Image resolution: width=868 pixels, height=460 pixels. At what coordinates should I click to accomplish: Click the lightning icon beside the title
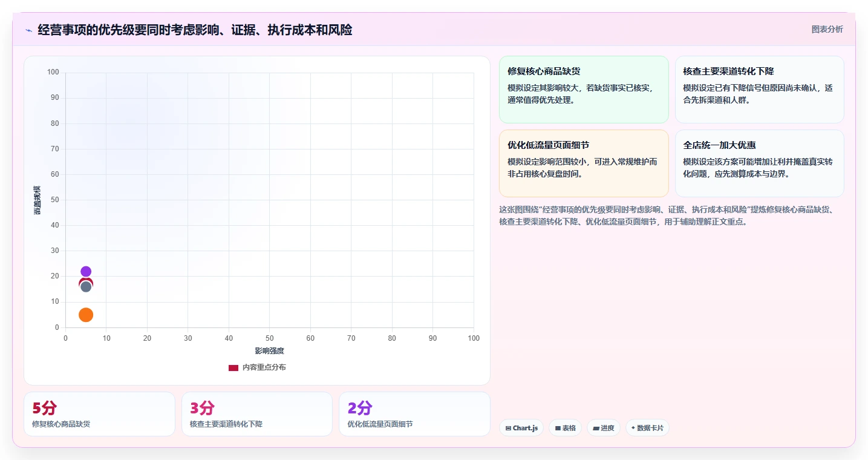[29, 30]
